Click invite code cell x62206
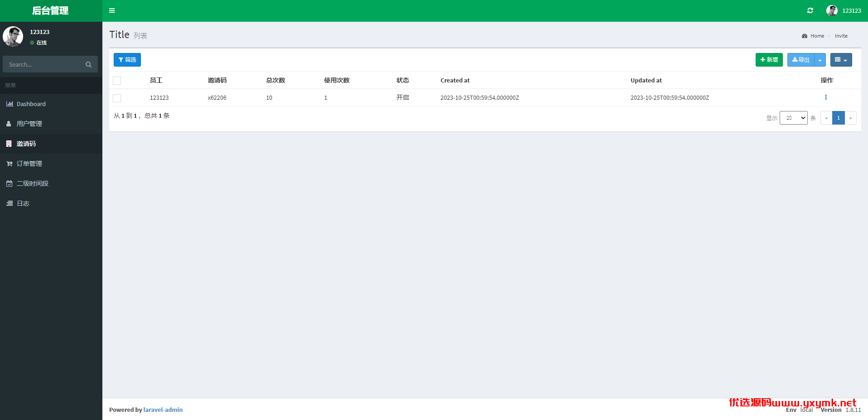Viewport: 868px width, 420px height. (217, 97)
